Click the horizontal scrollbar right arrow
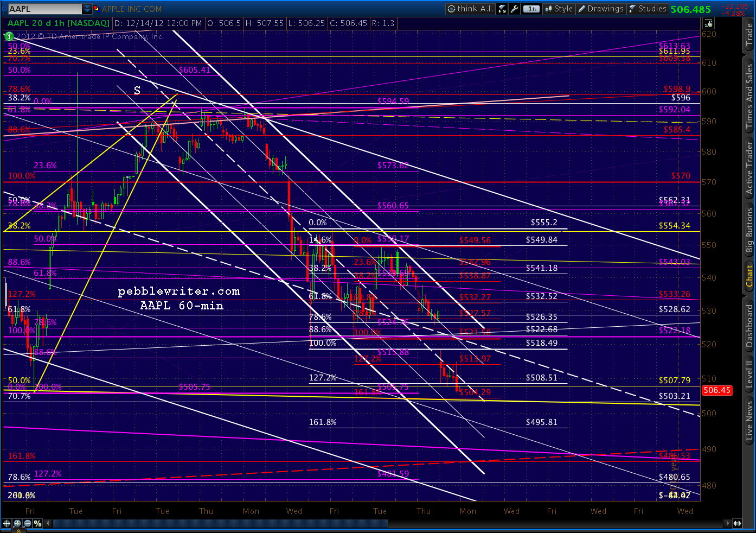Viewport: 756px width, 533px height. tap(728, 523)
